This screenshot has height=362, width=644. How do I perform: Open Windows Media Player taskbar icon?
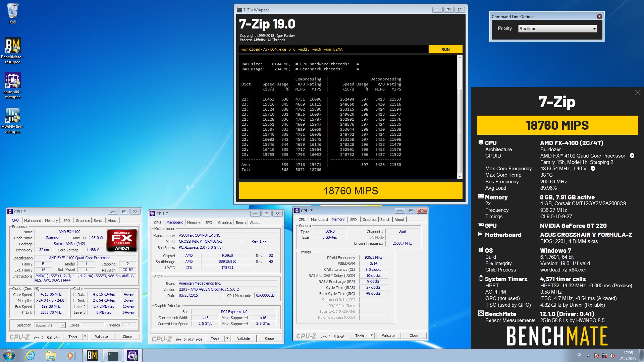[70, 355]
